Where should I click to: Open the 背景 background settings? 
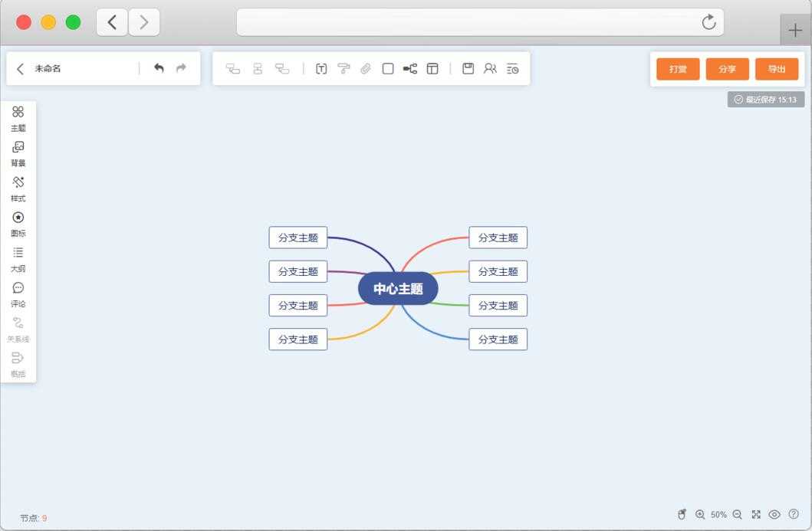[18, 153]
